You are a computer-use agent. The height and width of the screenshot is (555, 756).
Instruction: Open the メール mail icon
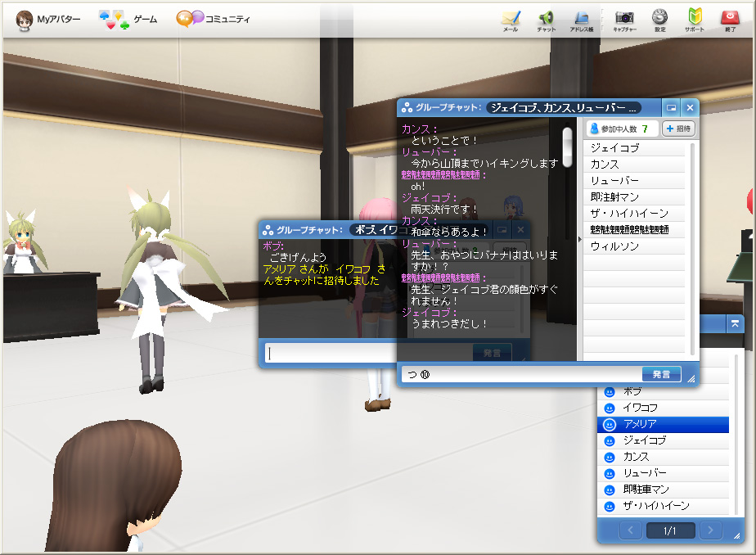(x=511, y=20)
